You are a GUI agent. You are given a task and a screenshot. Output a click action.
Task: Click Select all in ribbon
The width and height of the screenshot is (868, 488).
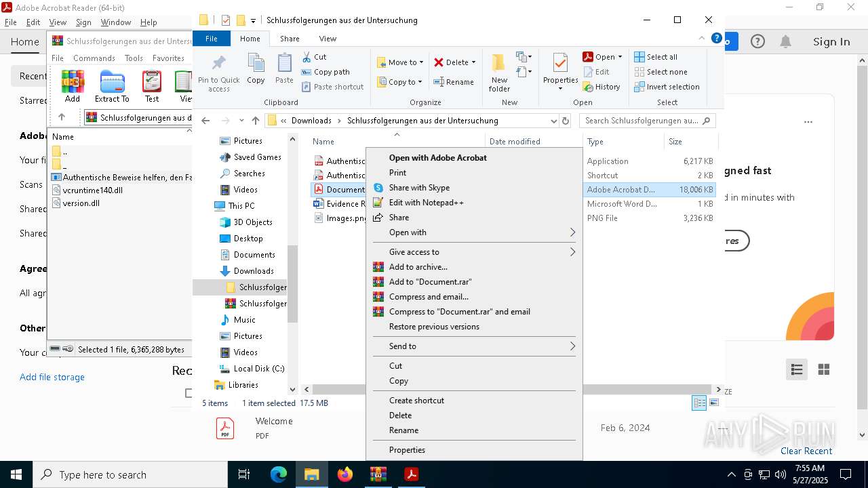click(x=656, y=57)
